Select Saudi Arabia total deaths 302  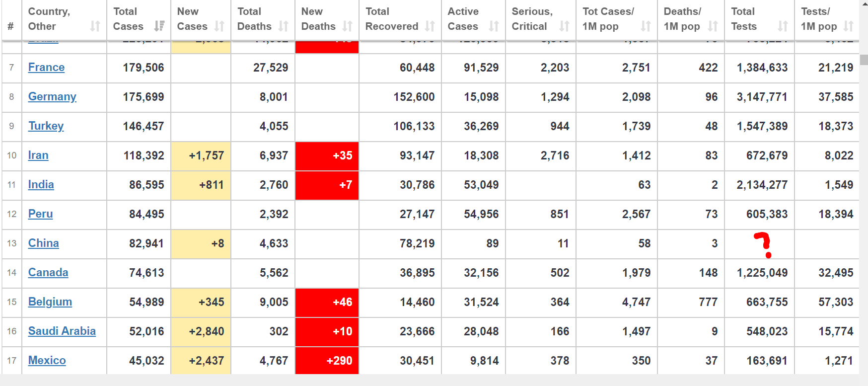[279, 331]
